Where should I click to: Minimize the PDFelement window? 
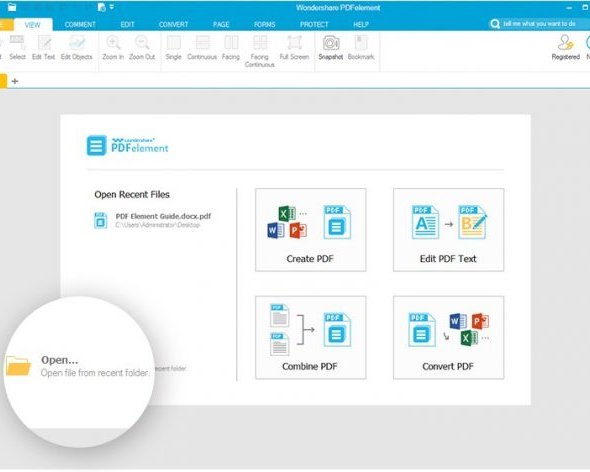pos(569,8)
